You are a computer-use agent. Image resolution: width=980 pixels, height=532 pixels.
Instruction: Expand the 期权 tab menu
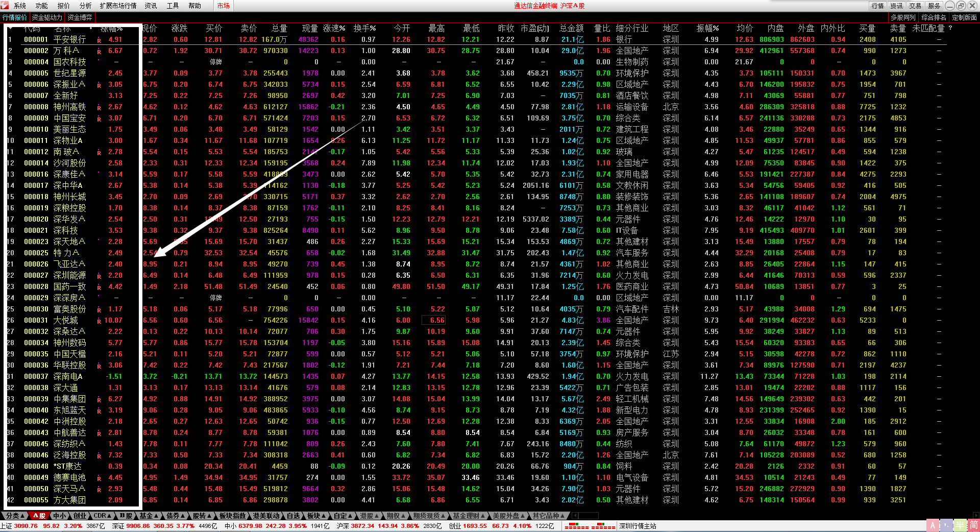tap(397, 516)
